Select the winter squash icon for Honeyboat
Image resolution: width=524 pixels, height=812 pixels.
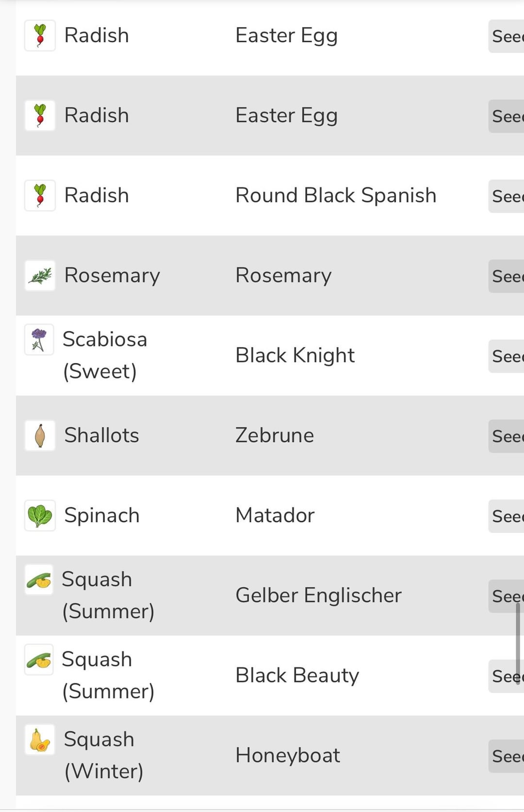tap(39, 740)
